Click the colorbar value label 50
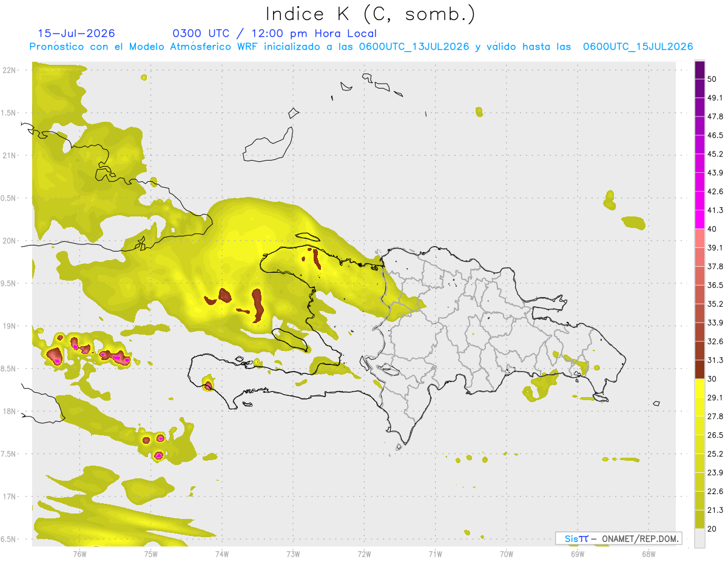The width and height of the screenshot is (728, 562). point(713,79)
